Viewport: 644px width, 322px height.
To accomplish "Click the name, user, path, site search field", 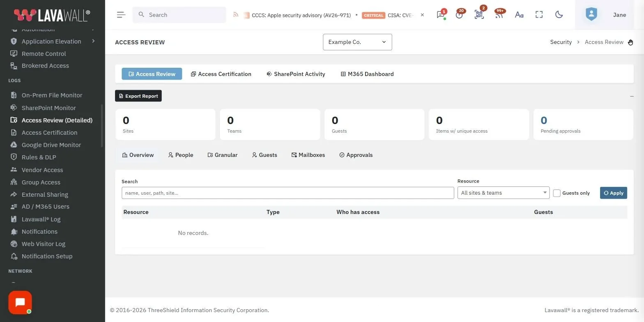I will pos(288,193).
